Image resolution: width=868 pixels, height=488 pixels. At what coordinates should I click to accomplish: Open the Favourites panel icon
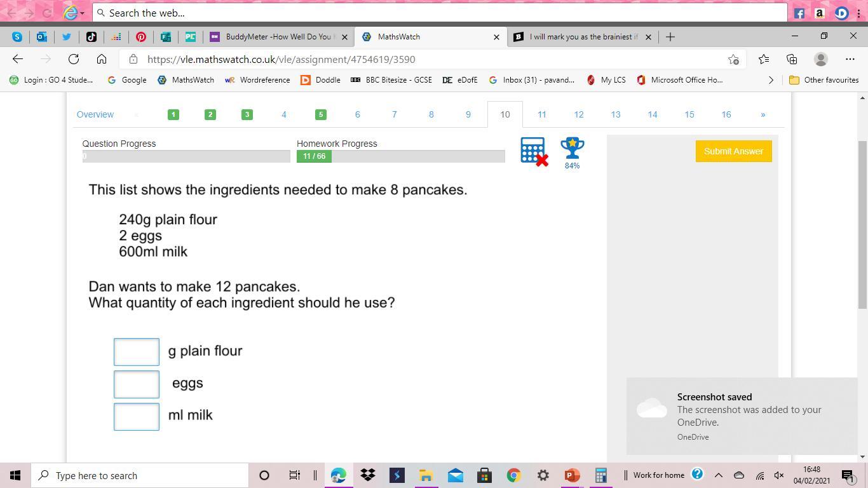coord(764,59)
